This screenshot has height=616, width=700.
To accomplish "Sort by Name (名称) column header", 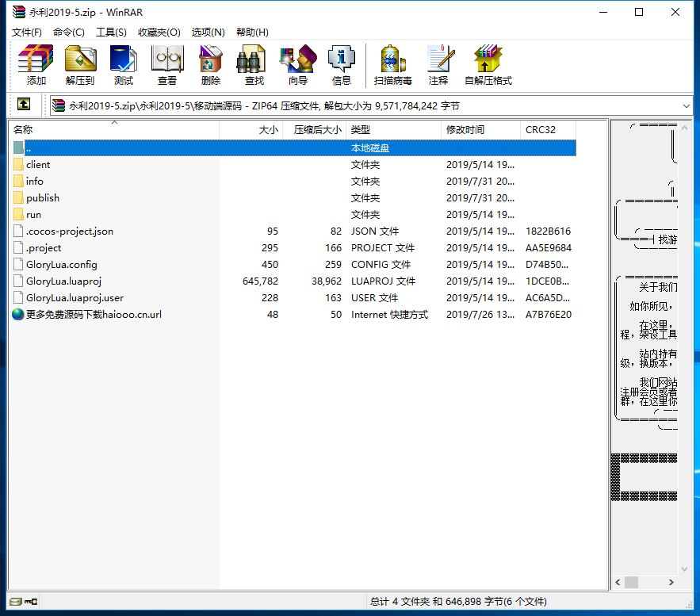I will click(x=114, y=129).
